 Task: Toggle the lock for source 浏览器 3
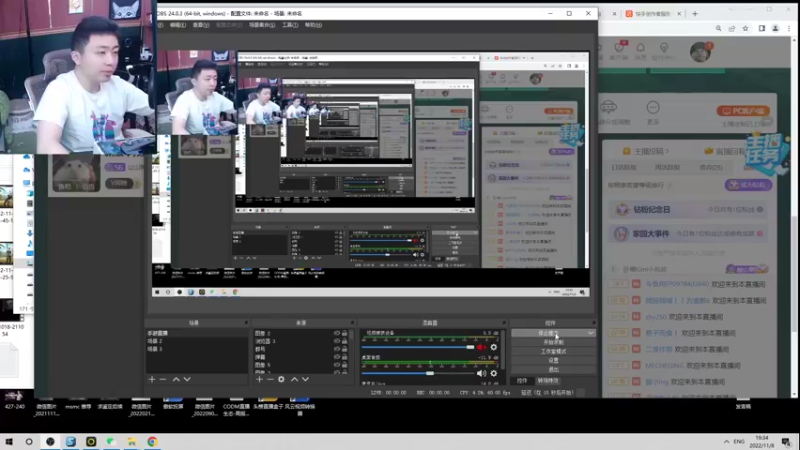(x=344, y=341)
